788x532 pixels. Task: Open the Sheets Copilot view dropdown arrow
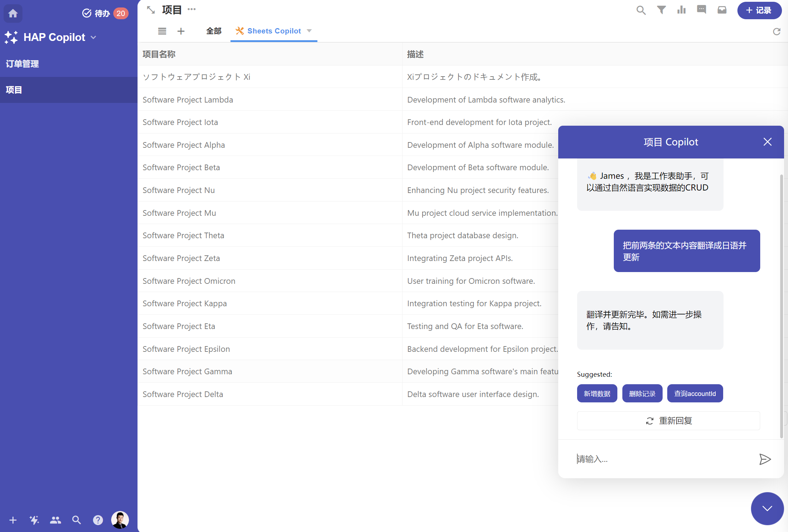[309, 31]
